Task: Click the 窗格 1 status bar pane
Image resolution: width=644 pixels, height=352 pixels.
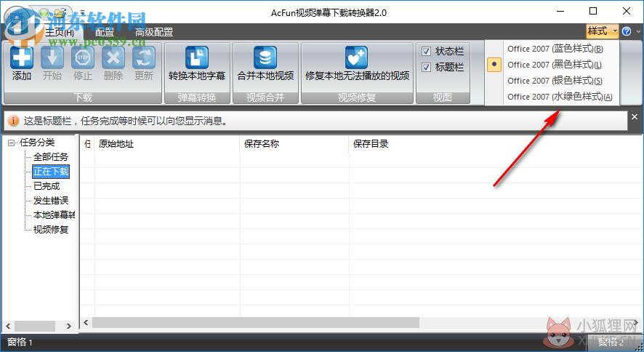Action: pyautogui.click(x=20, y=342)
